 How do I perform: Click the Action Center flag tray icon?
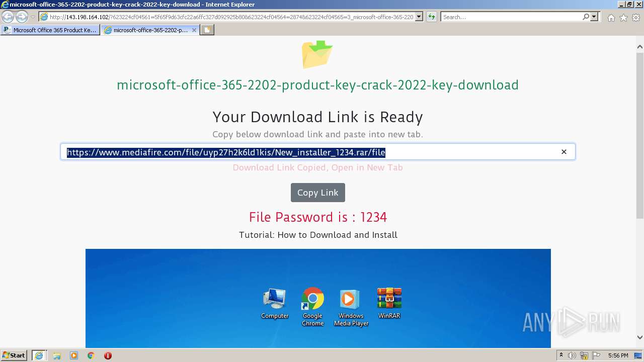pos(596,355)
